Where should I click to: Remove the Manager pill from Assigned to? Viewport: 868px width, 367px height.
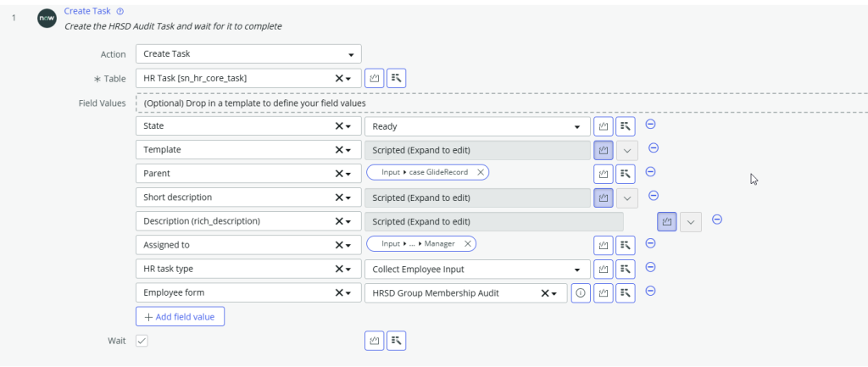click(x=467, y=244)
